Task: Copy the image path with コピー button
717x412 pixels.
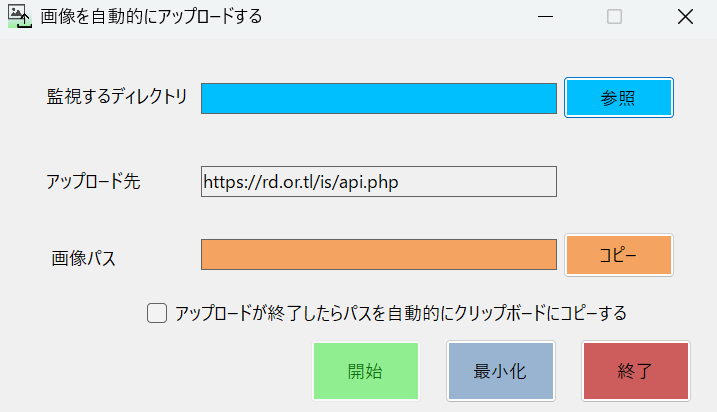Action: tap(619, 255)
